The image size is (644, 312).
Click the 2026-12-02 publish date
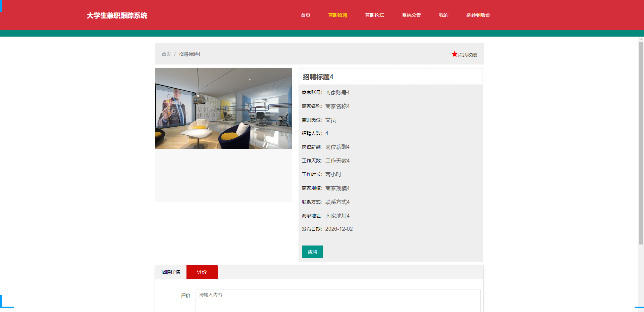(339, 229)
